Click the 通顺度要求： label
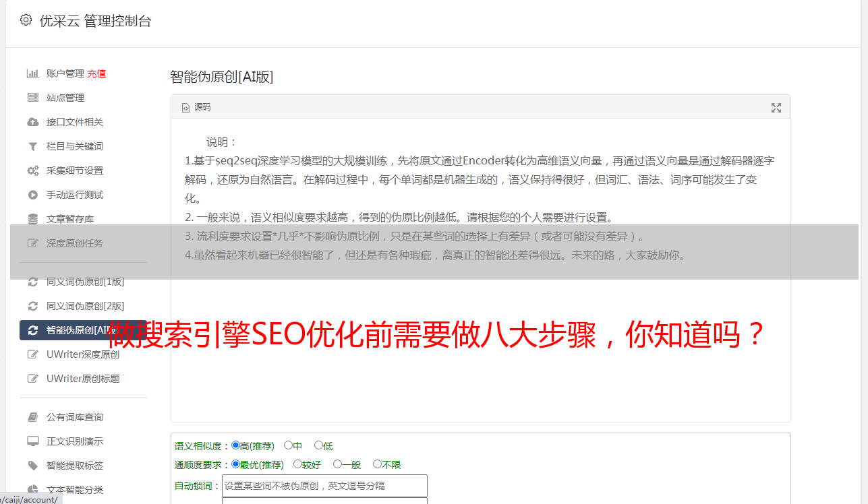This screenshot has width=868, height=504. [202, 465]
